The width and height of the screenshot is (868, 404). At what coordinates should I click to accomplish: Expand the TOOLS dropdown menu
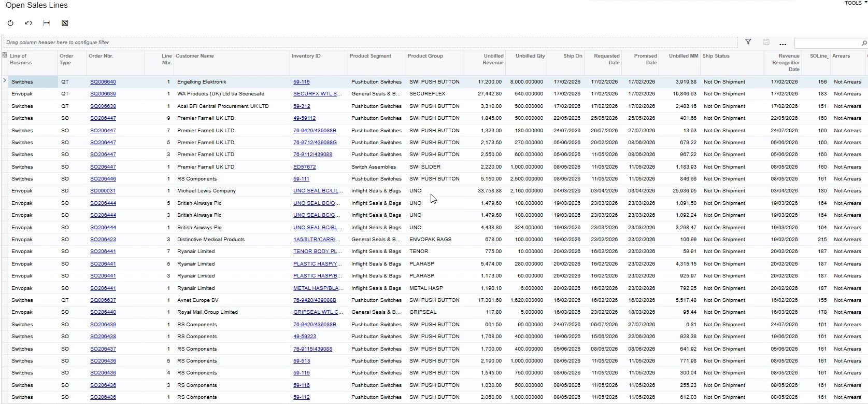855,3
